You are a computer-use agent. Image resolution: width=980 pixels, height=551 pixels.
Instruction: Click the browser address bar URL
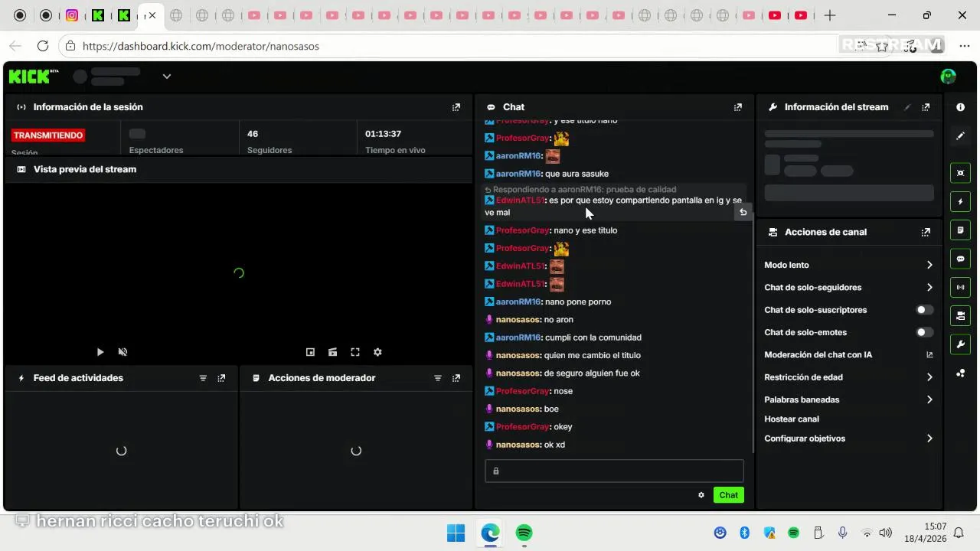(x=201, y=46)
